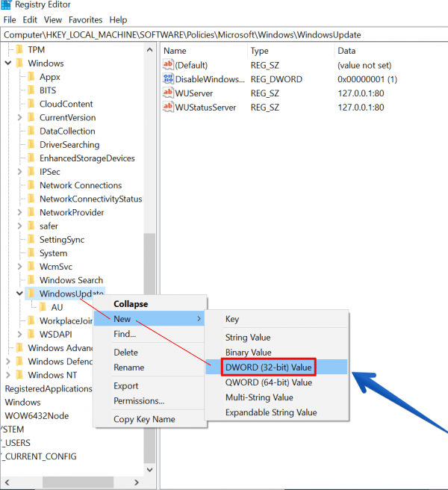Create a new Binary Value

[x=276, y=353]
